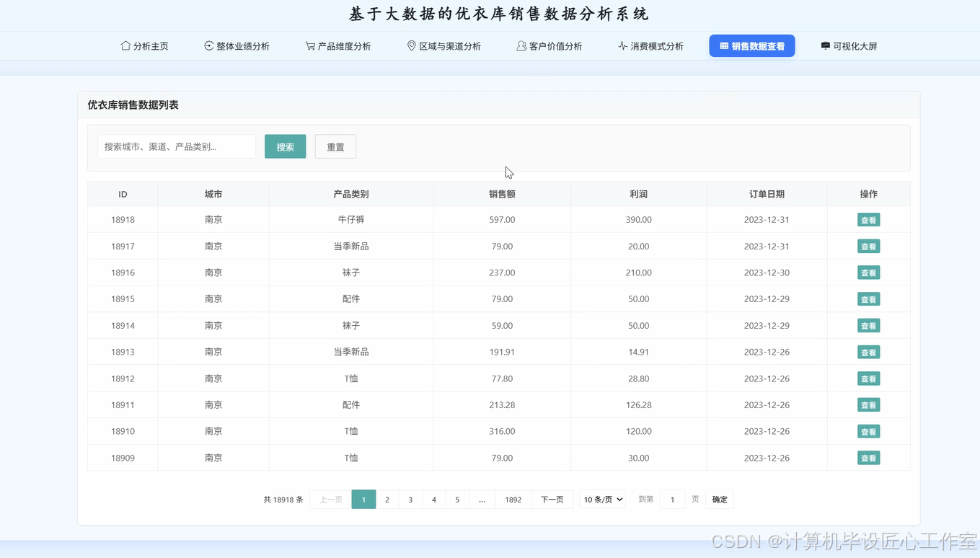Click the 确定 page jump button
This screenshot has height=558, width=980.
pos(720,500)
